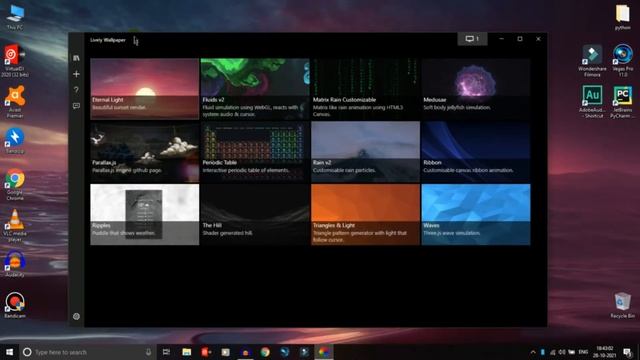This screenshot has width=640, height=360.
Task: Open Lively settings gear icon
Action: pos(76,316)
